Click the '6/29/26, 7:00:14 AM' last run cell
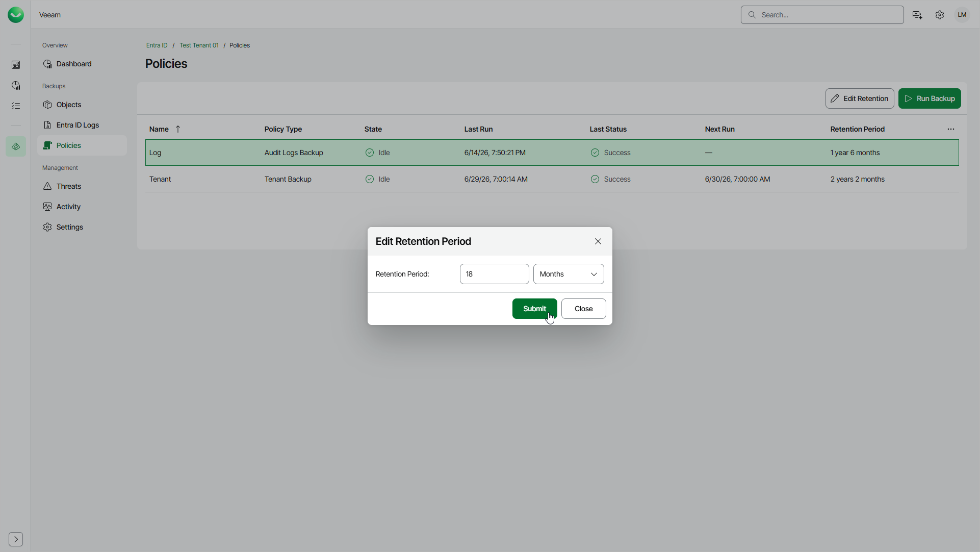 496,179
